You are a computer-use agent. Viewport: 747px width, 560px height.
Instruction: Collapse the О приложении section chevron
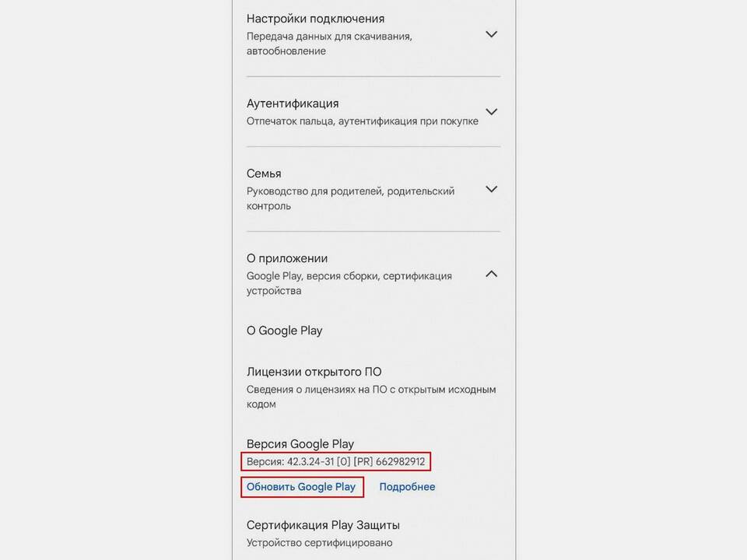491,274
